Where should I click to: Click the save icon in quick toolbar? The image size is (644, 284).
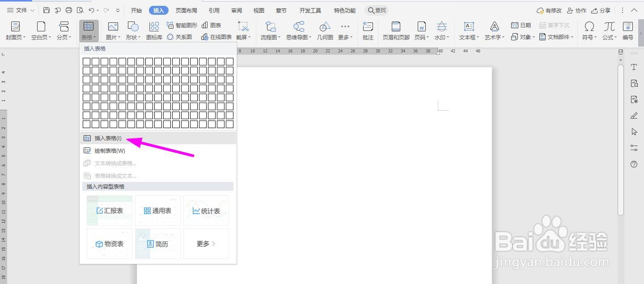[47, 10]
